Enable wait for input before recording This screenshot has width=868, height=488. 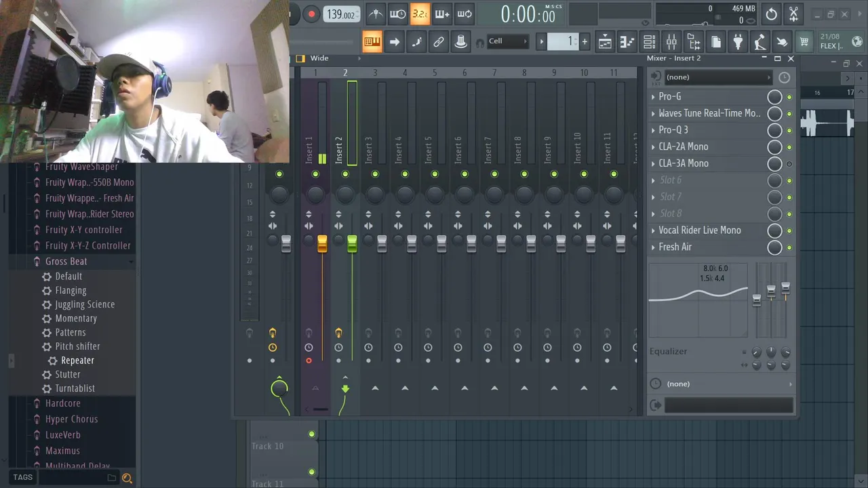397,14
